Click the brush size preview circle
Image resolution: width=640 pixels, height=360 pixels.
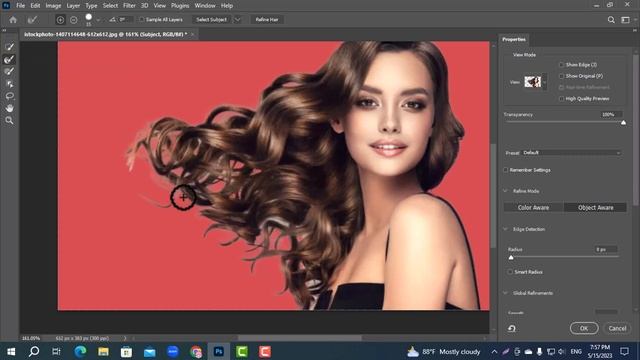click(89, 17)
